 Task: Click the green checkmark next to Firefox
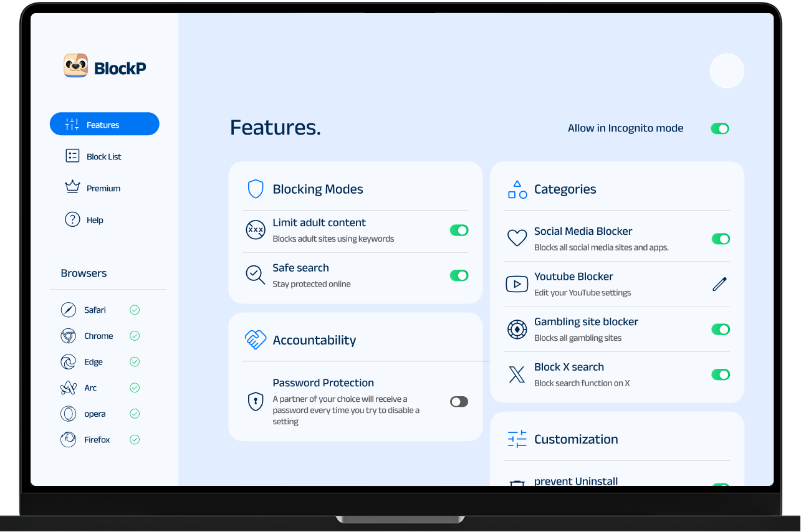tap(135, 439)
